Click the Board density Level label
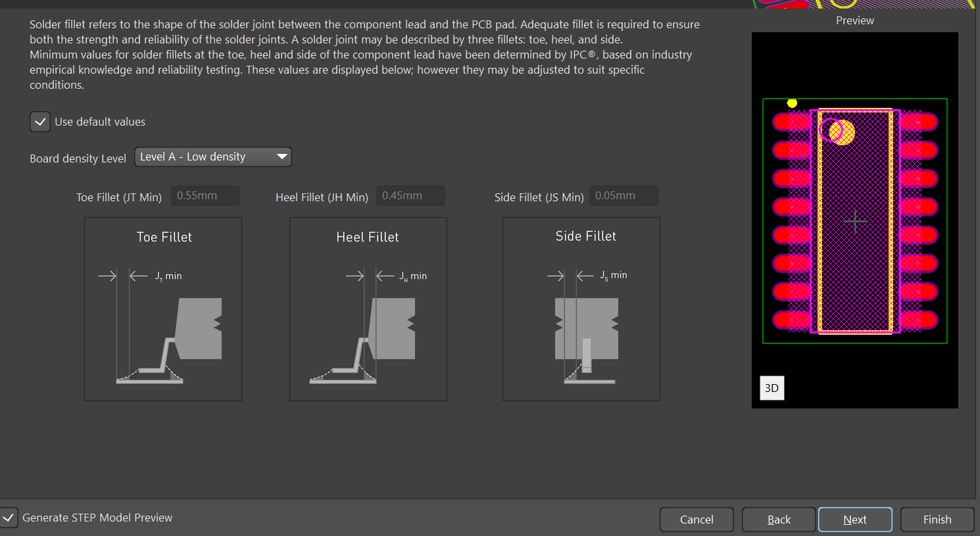This screenshot has height=536, width=980. click(78, 158)
